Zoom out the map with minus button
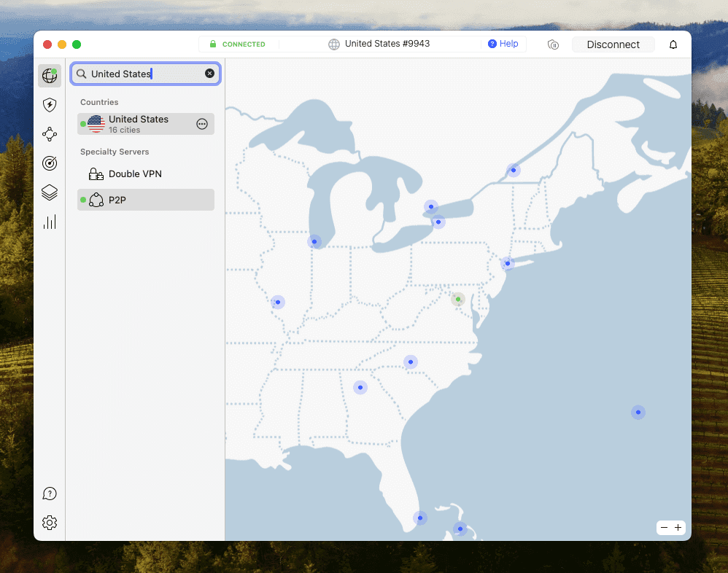 click(664, 528)
